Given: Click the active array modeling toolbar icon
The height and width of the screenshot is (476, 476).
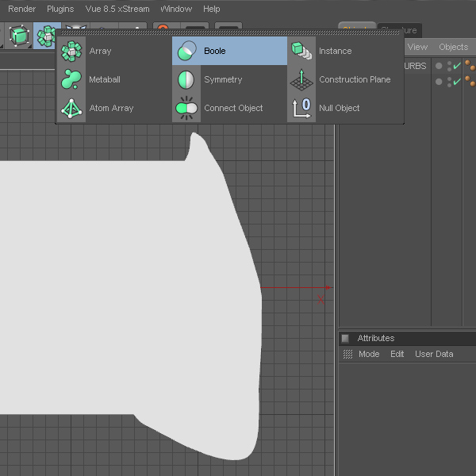Looking at the screenshot, I should [45, 36].
